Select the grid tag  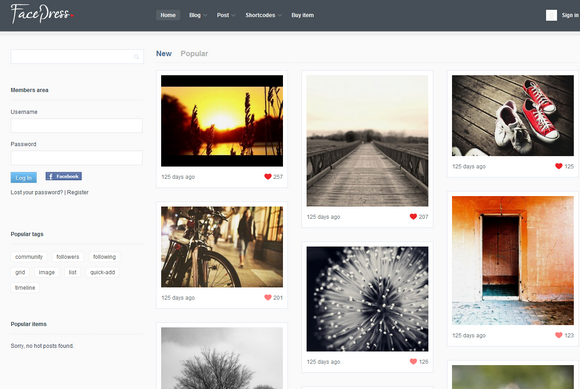tap(20, 272)
